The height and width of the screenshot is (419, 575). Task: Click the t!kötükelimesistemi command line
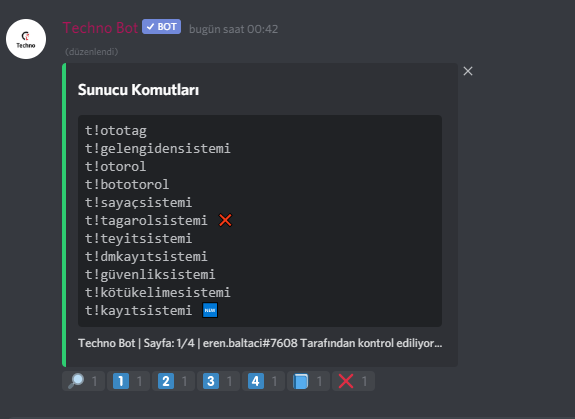[x=158, y=293]
